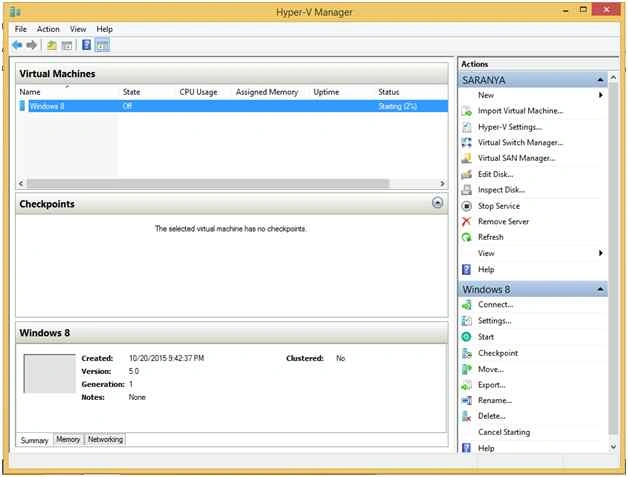
Task: Click the Connect... action text
Action: [x=495, y=305]
